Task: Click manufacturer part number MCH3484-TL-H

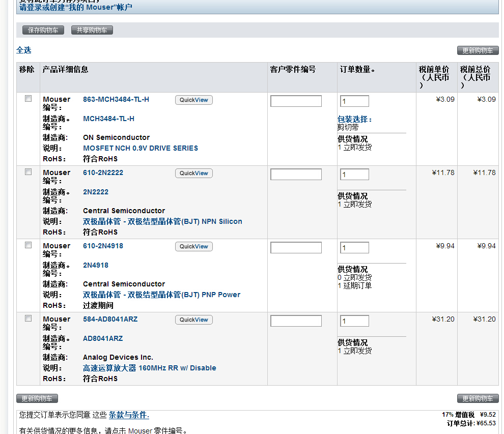Action: tap(108, 119)
